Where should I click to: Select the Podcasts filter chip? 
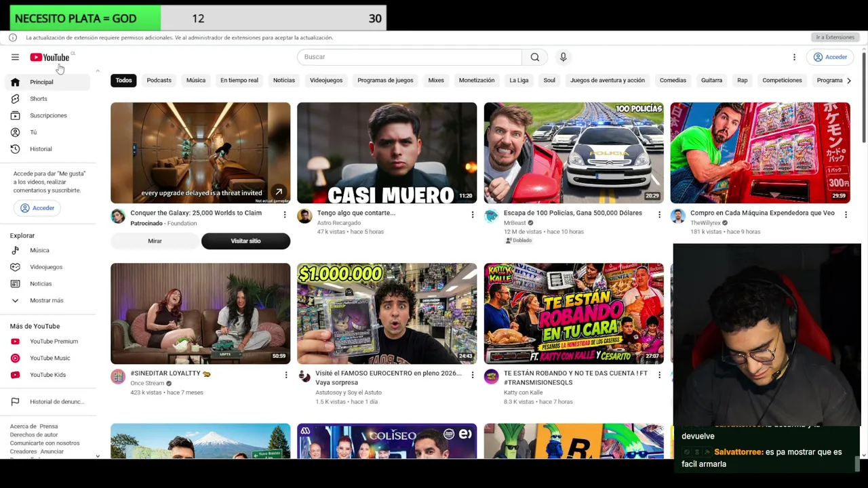point(159,81)
